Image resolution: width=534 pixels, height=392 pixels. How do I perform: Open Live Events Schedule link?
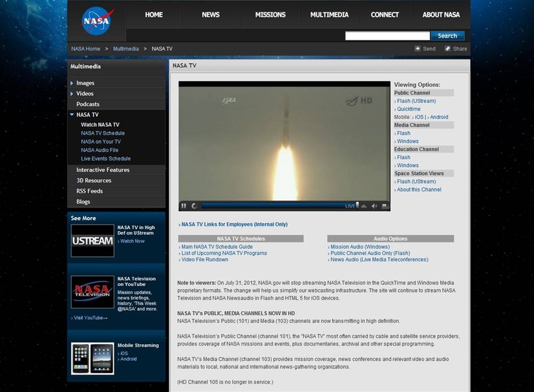point(106,159)
